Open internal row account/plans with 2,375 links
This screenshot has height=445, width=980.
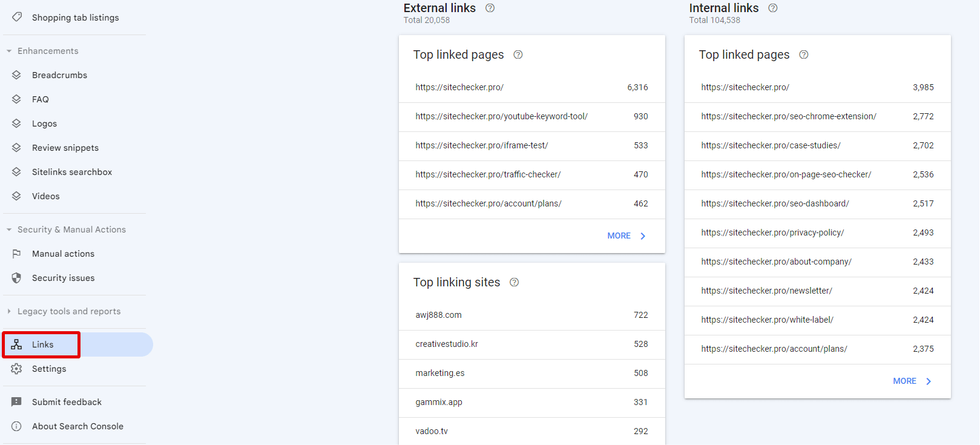click(818, 349)
